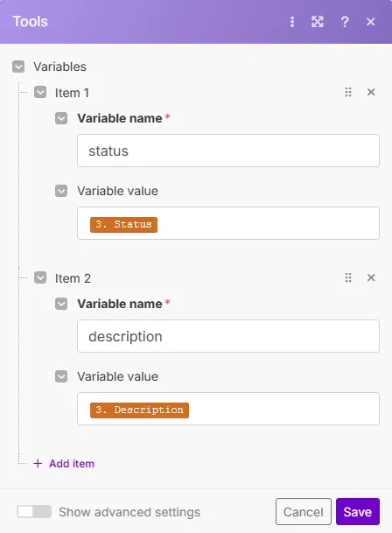Open the help question mark icon
Image resolution: width=392 pixels, height=533 pixels.
[345, 22]
